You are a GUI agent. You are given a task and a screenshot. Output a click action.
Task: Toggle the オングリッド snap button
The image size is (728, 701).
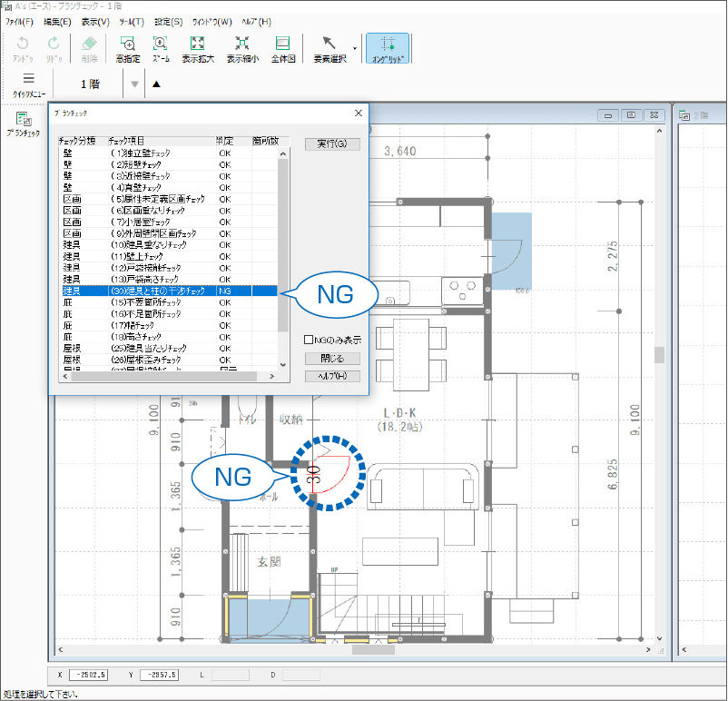tap(388, 48)
